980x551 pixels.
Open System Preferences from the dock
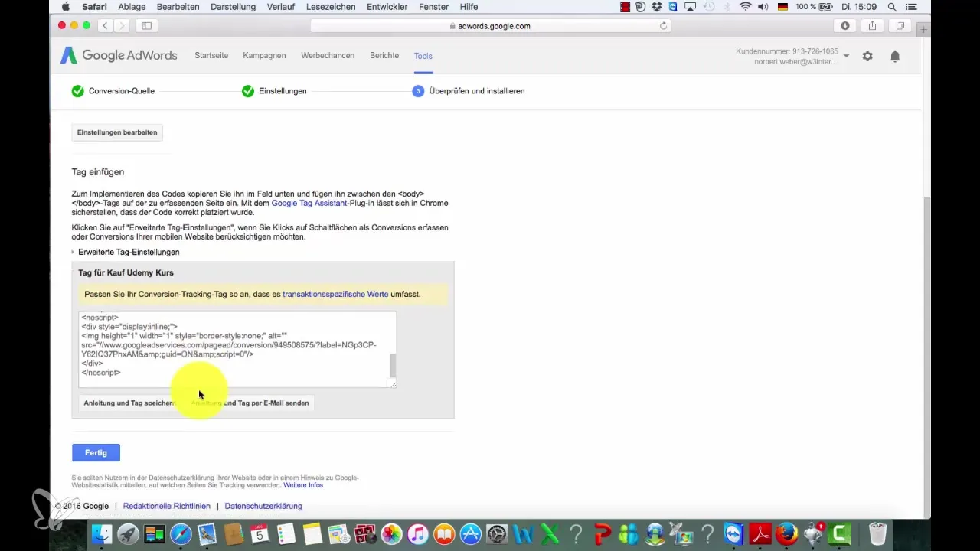point(497,533)
